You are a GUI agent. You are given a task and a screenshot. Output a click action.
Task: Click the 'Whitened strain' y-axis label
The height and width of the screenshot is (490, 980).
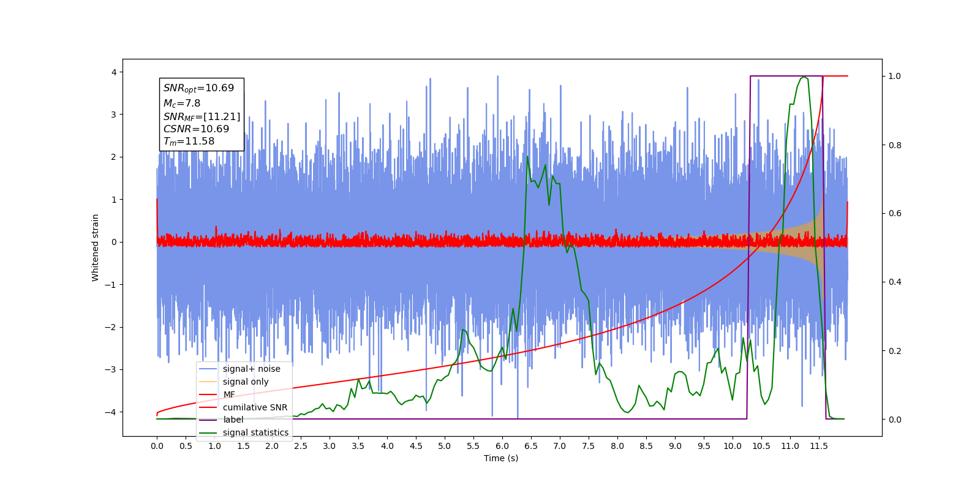click(96, 247)
